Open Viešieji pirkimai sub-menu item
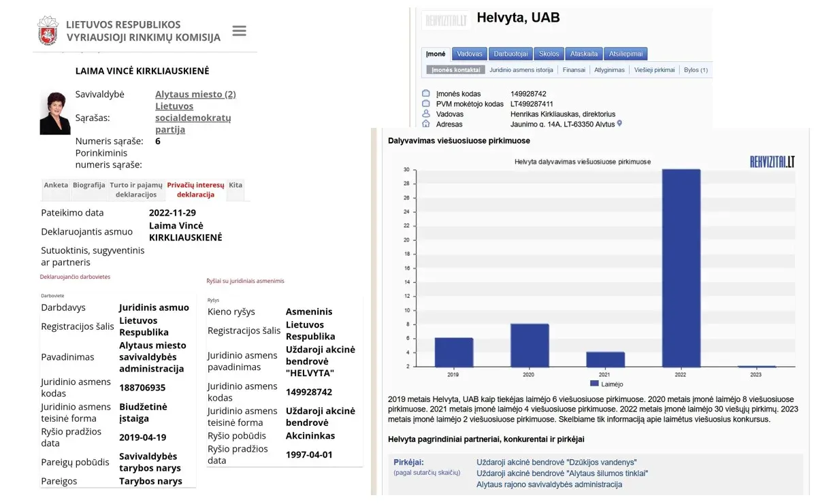Screen dimensions: 829x504 [x=654, y=70]
